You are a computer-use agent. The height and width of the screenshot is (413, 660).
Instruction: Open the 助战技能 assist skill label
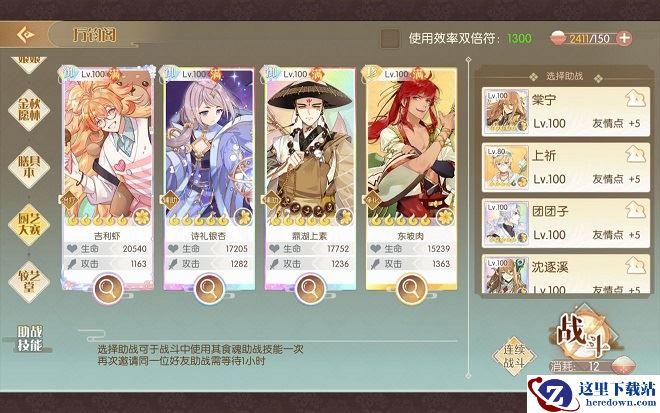[30, 338]
